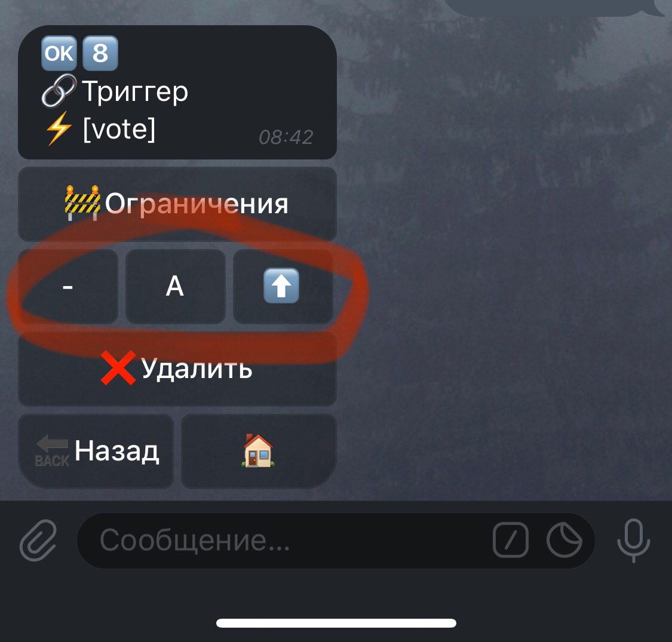Tap the home house icon button

pos(259,451)
